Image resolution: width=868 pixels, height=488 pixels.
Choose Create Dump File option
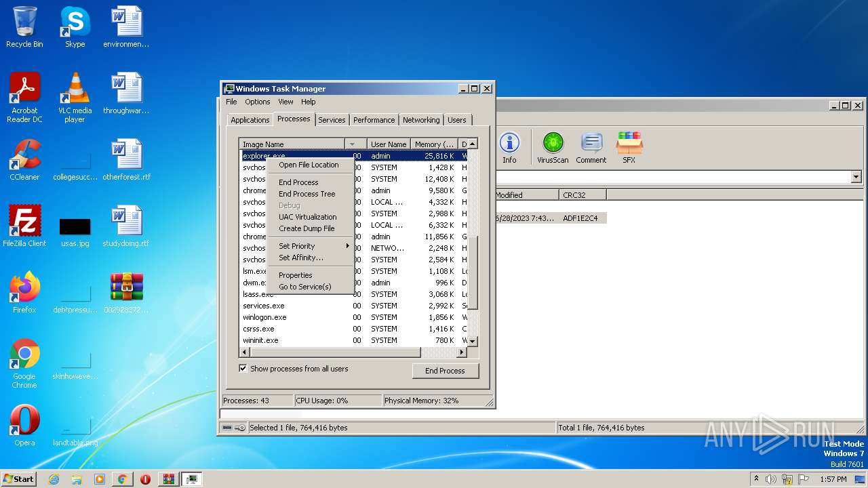(307, 228)
